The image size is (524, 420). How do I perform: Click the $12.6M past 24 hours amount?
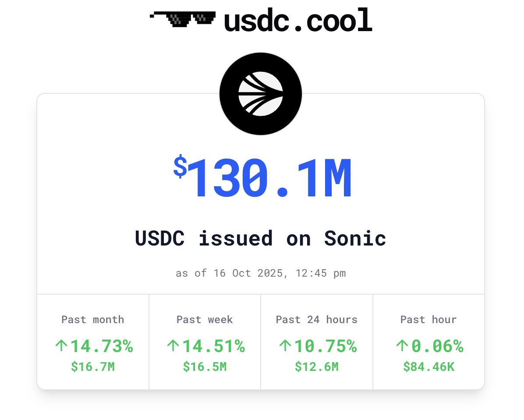tap(317, 367)
